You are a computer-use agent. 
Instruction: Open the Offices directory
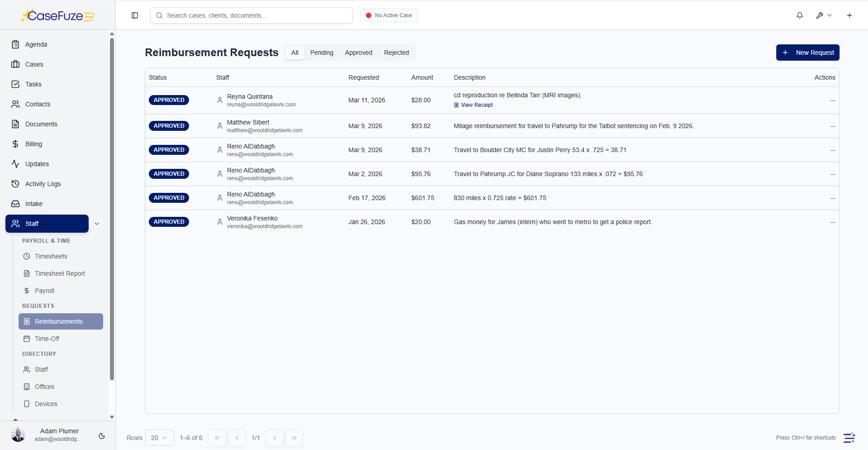coord(45,386)
